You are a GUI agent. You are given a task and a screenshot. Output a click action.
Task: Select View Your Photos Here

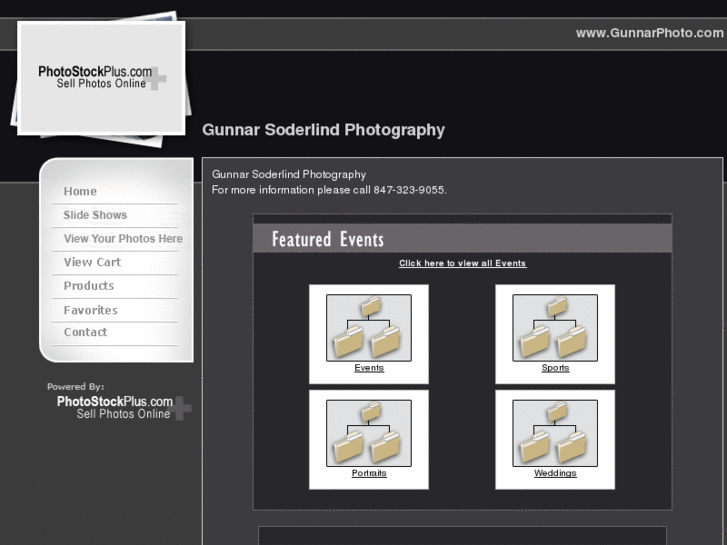click(x=123, y=238)
